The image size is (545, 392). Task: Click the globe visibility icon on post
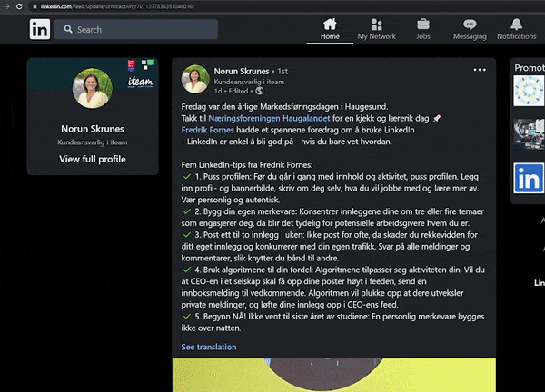click(x=260, y=91)
